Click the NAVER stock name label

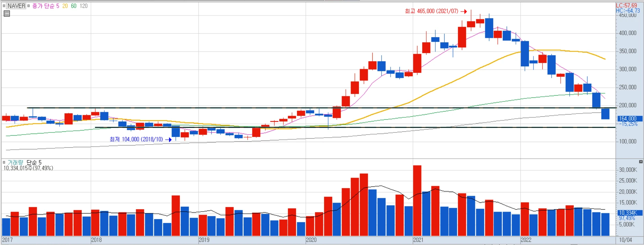point(17,6)
